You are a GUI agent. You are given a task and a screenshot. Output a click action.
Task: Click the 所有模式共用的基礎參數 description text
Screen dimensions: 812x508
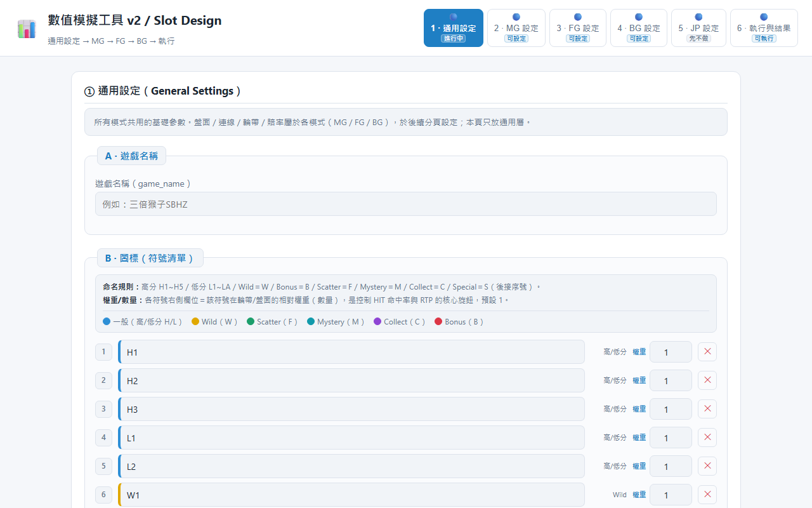[312, 122]
